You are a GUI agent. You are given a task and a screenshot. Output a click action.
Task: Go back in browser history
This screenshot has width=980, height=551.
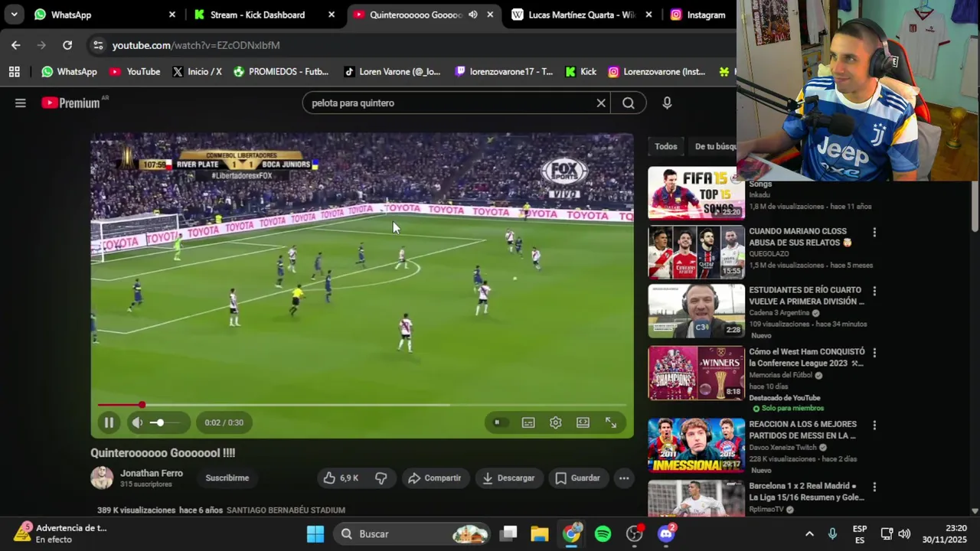point(16,45)
